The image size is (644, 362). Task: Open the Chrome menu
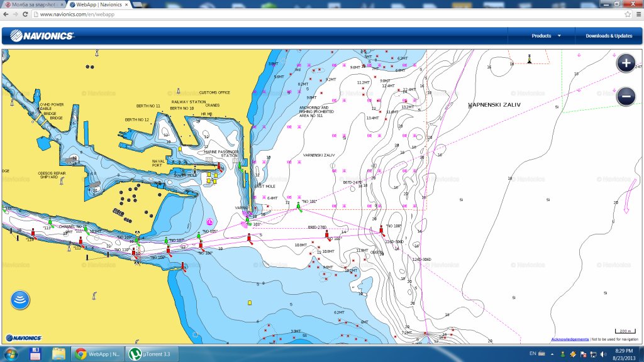pos(639,14)
